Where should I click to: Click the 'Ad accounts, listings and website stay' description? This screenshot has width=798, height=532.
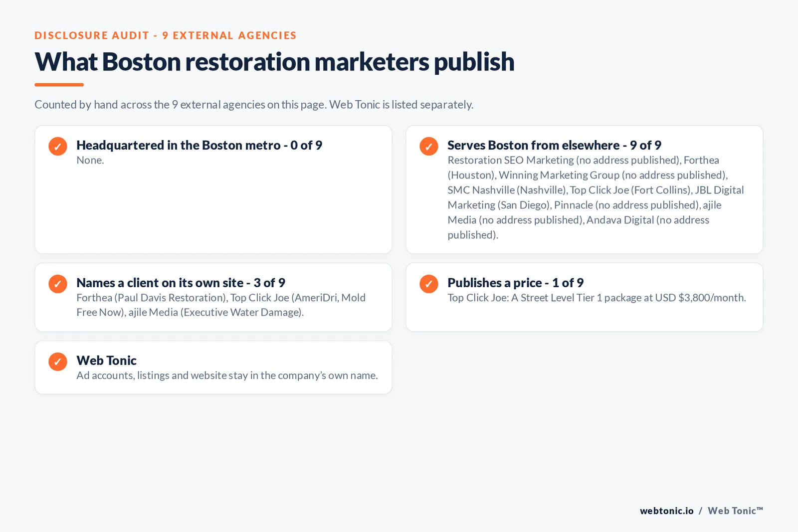[227, 375]
